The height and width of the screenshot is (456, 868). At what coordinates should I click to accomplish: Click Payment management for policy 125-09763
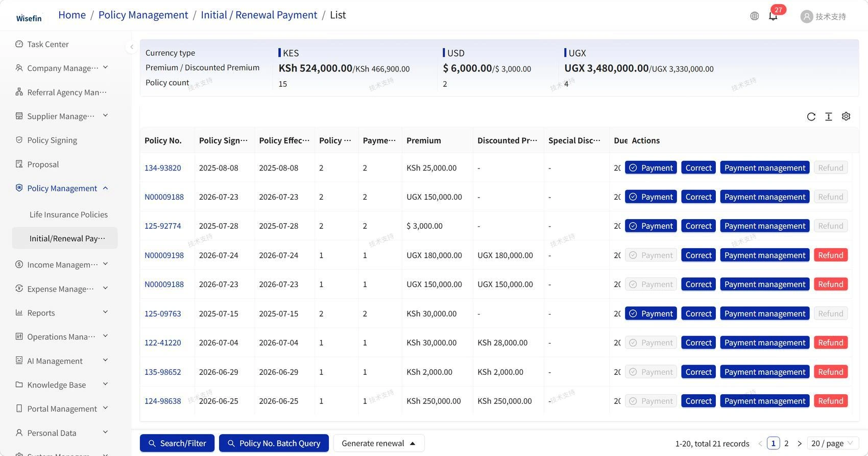tap(765, 314)
